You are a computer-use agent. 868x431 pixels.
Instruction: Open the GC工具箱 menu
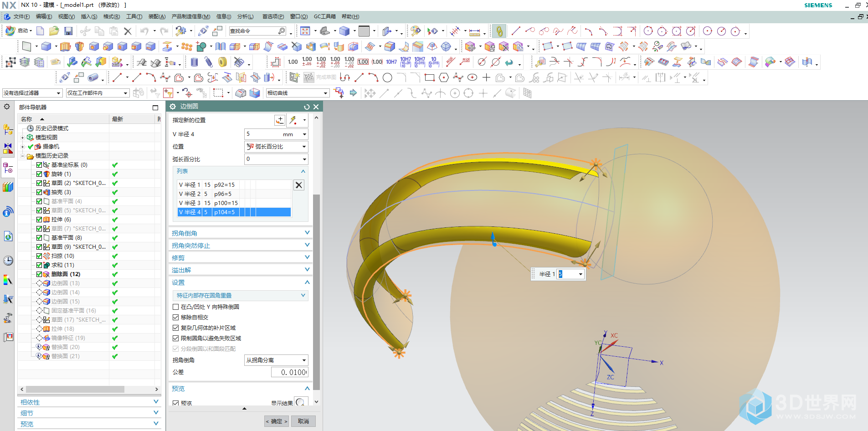(324, 16)
